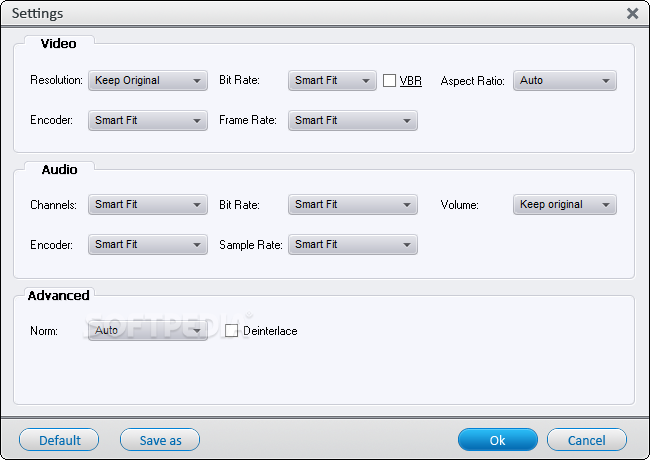Open the audio Channels dropdown
The height and width of the screenshot is (460, 650).
tap(148, 205)
